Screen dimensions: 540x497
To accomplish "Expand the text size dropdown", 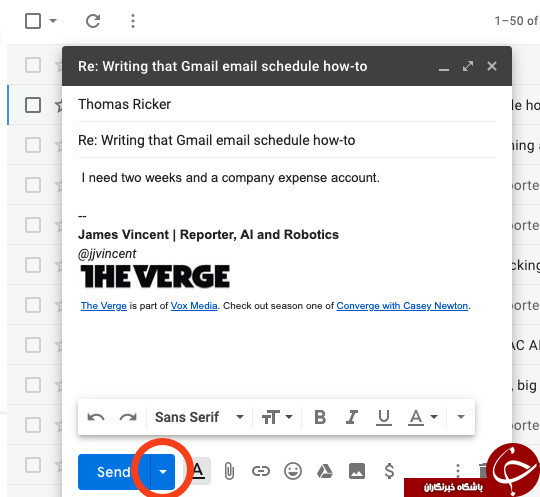I will 277,417.
